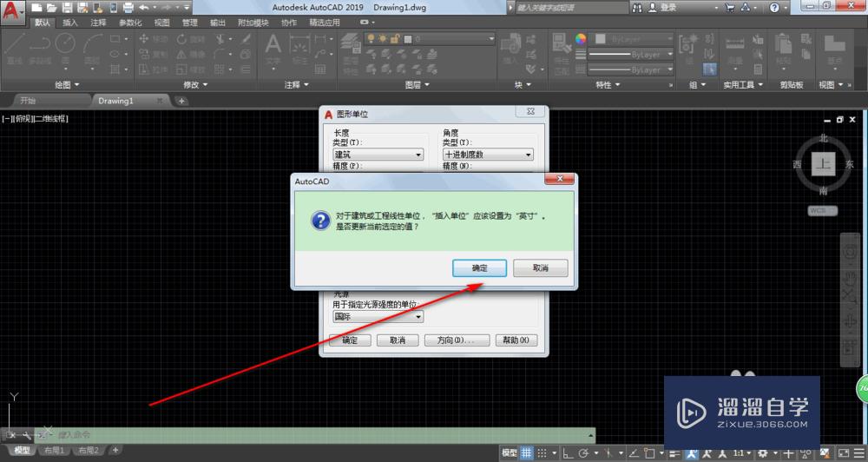
Task: Click the Plot printer icon
Action: (128, 8)
